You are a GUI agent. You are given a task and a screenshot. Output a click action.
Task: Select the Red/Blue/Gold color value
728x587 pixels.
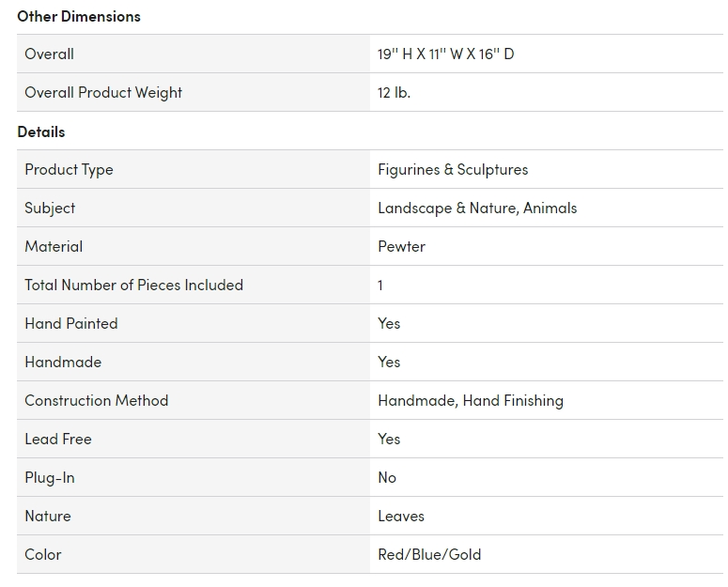[x=429, y=554]
